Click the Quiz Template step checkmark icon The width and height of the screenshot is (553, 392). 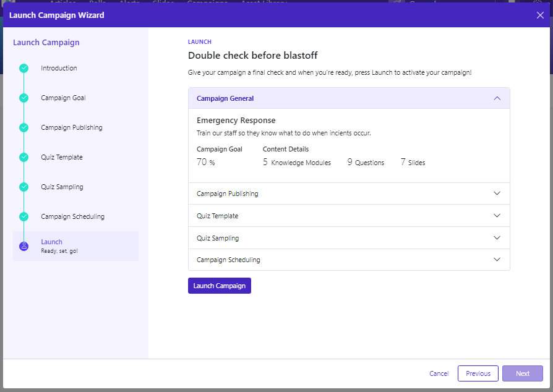point(24,157)
